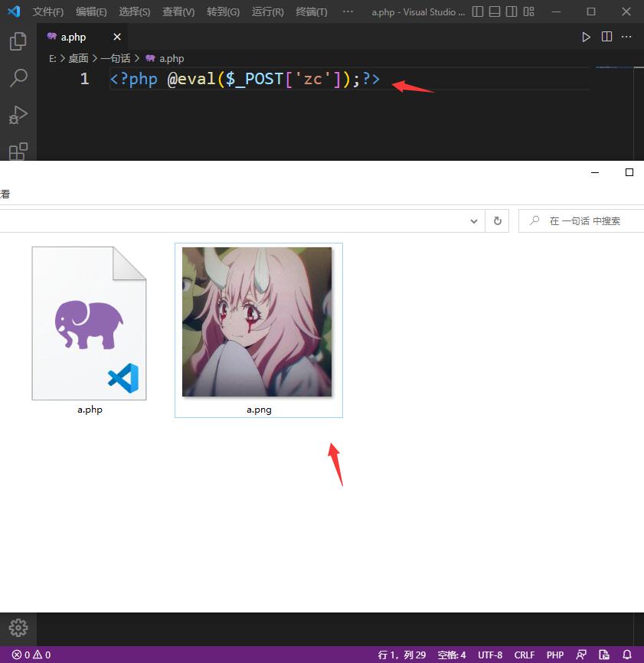
Task: Click the 一句话 breadcrumb segment
Action: pyautogui.click(x=116, y=58)
